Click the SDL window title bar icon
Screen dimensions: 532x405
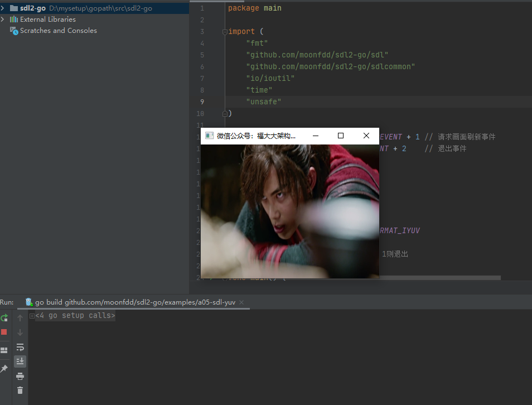coord(209,136)
